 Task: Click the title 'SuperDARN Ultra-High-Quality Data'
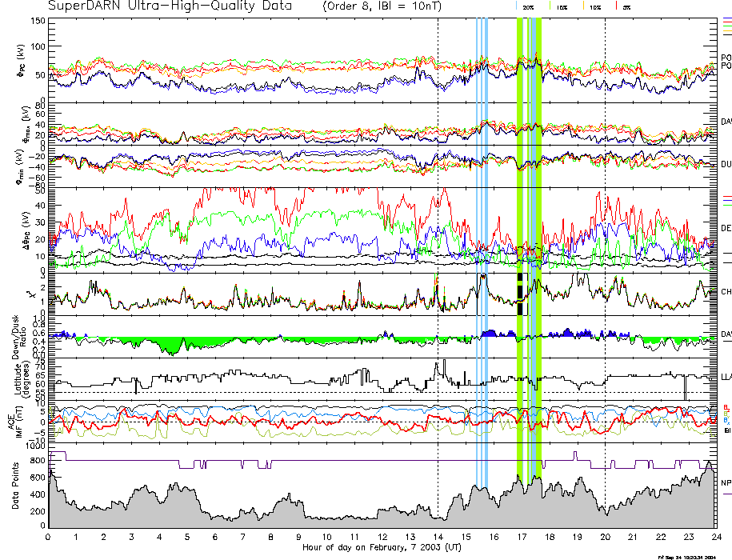170,6
